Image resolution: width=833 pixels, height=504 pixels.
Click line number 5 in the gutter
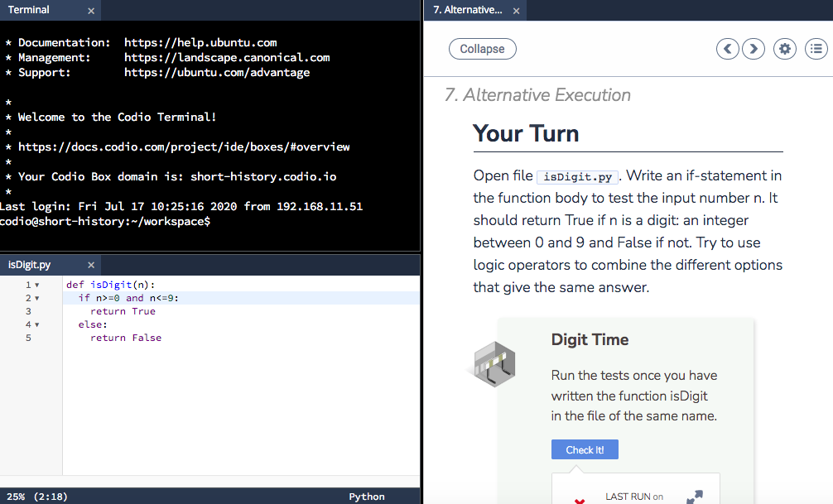tap(28, 338)
